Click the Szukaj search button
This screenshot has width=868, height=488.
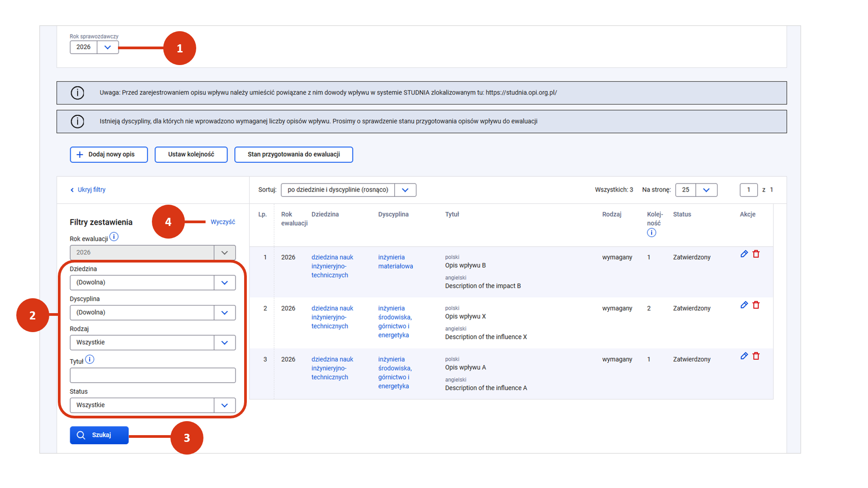(x=99, y=435)
